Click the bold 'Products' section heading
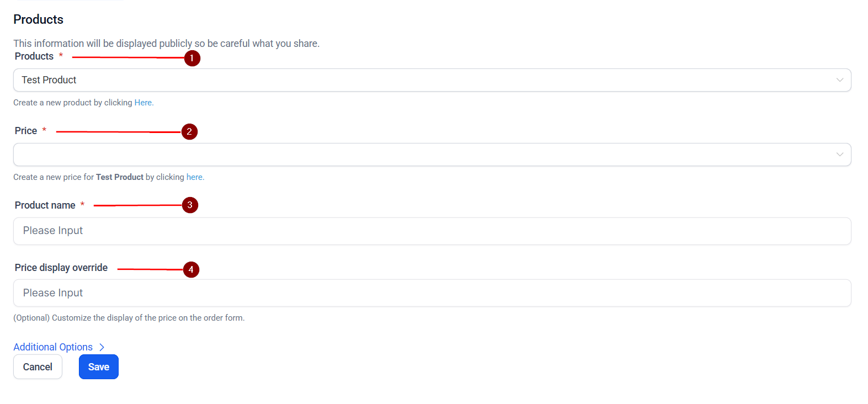The image size is (868, 404). (x=38, y=19)
